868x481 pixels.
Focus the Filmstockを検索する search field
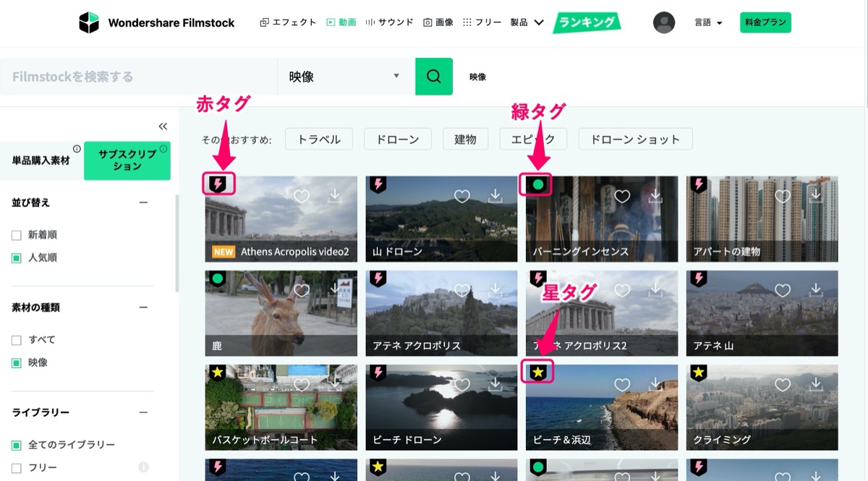click(x=139, y=77)
